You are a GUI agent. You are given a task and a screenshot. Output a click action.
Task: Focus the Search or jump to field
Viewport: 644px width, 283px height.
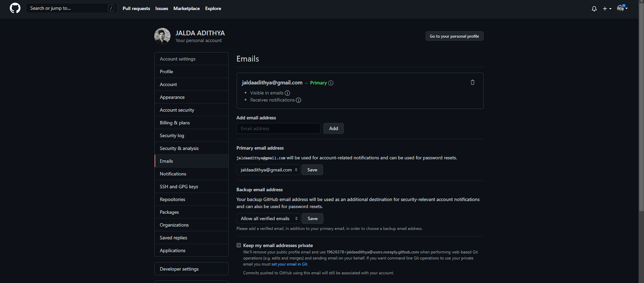tap(71, 8)
